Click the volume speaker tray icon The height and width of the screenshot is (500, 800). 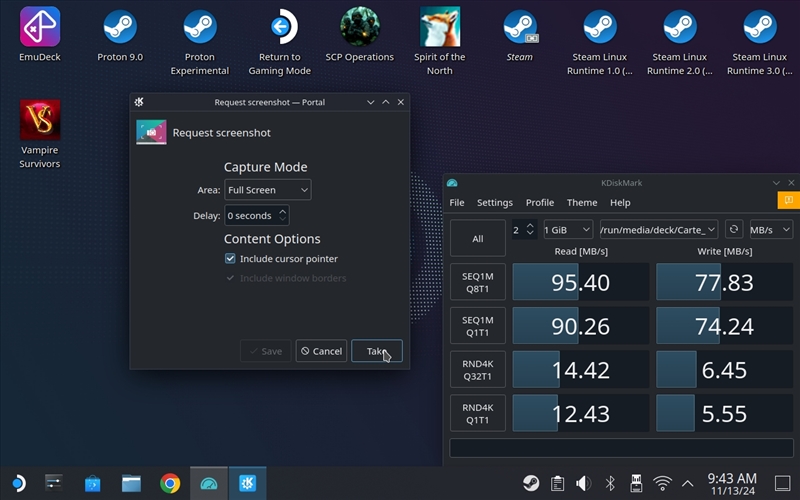pos(584,484)
